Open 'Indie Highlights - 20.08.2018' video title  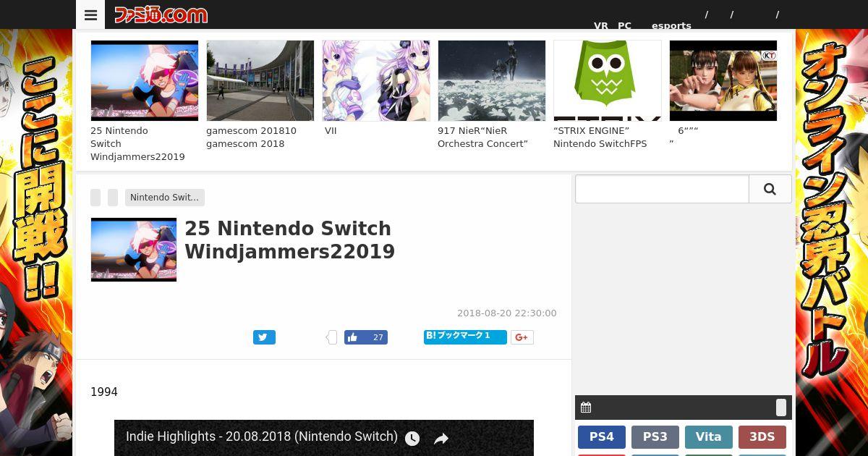point(262,436)
